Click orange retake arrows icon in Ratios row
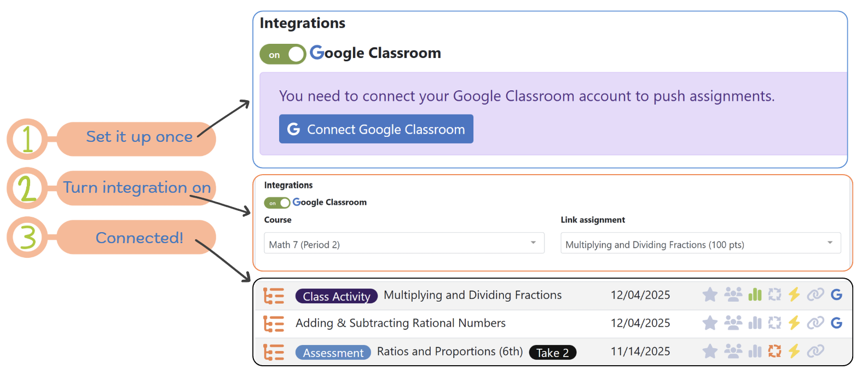868x369 pixels. pyautogui.click(x=774, y=351)
